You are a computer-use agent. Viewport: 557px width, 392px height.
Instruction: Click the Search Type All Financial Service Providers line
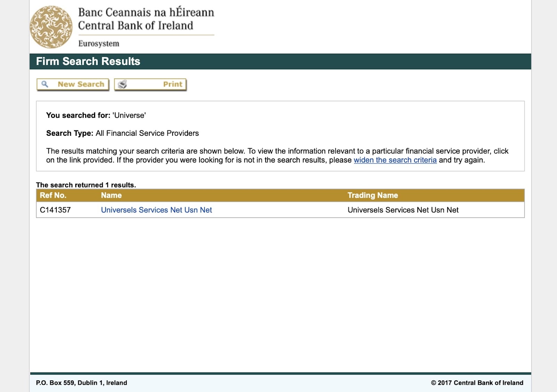(123, 133)
